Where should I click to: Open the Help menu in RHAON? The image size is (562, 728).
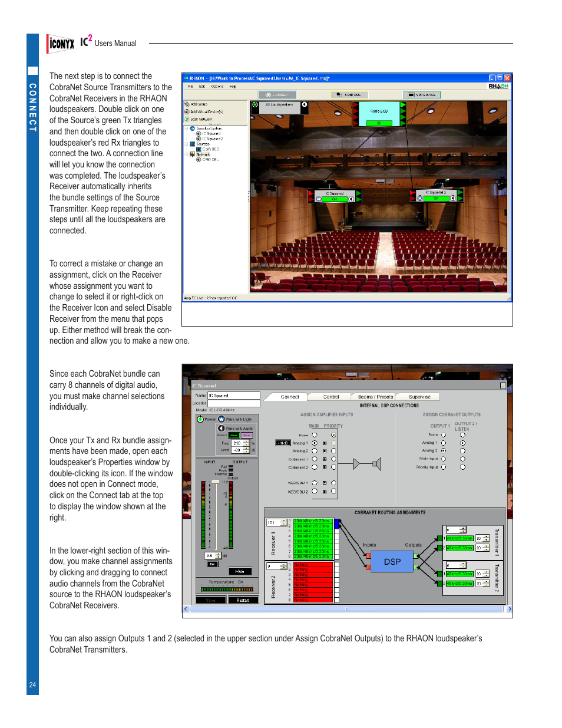[x=233, y=87]
